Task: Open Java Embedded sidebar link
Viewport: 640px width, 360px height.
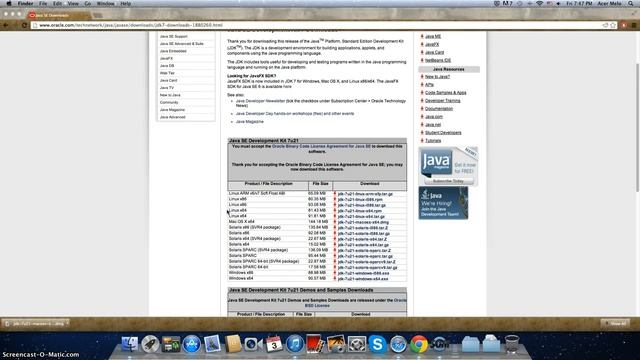Action: coord(173,51)
